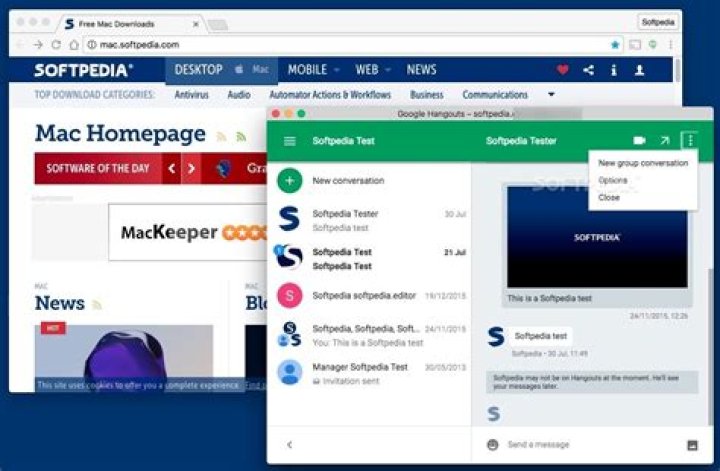Open the Softpedia Tester conversation
Viewport: 720px width, 471px height.
pos(370,220)
